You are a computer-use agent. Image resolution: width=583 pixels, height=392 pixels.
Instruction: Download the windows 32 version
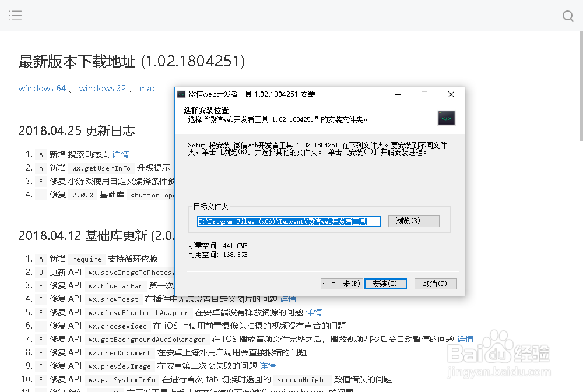tap(102, 88)
